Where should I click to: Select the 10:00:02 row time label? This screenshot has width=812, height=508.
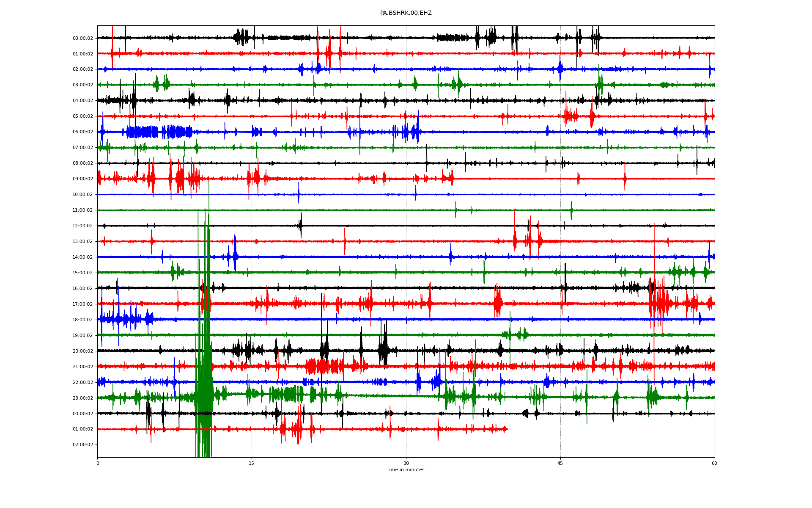tap(83, 195)
